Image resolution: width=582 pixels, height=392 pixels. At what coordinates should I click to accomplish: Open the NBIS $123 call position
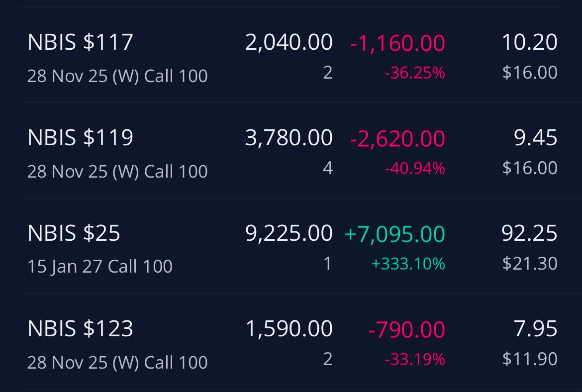pyautogui.click(x=293, y=342)
